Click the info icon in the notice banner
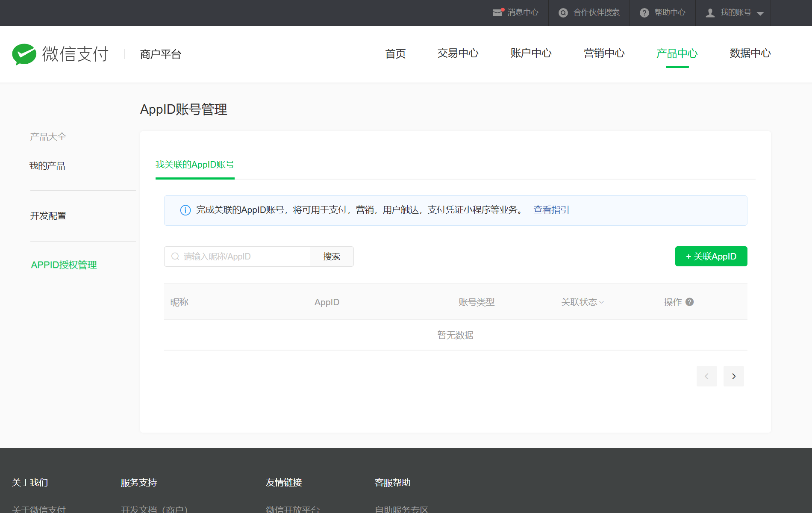Viewport: 812px width, 513px height. click(185, 210)
